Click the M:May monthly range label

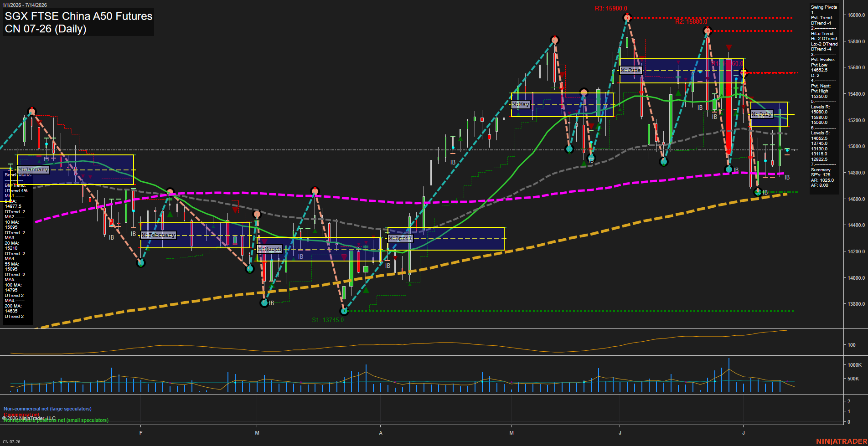pyautogui.click(x=521, y=104)
